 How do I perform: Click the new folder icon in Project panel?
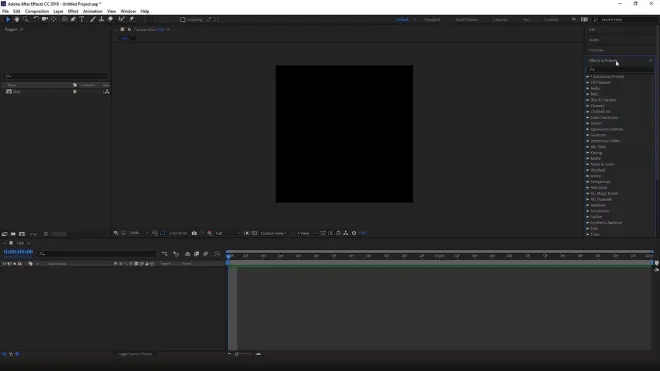pyautogui.click(x=13, y=234)
